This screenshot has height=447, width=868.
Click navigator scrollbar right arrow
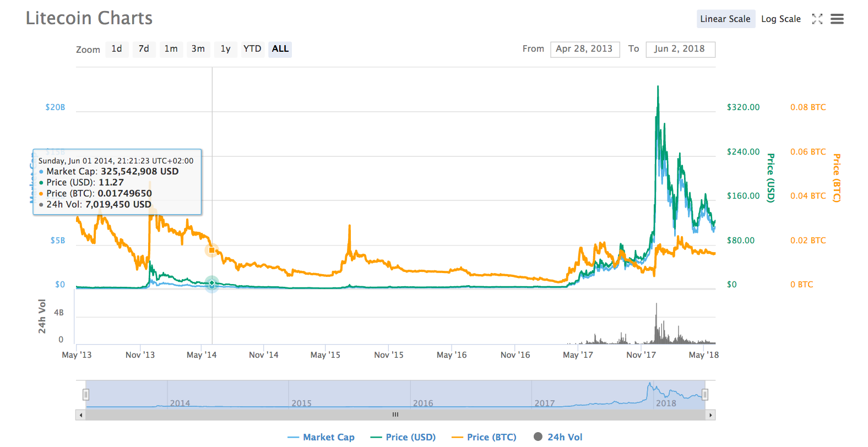710,415
